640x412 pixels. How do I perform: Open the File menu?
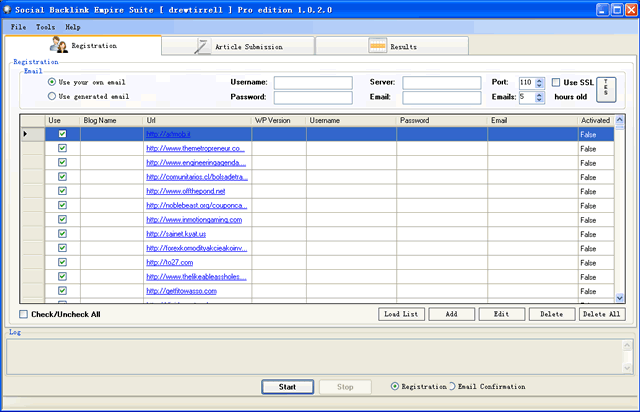[x=18, y=27]
